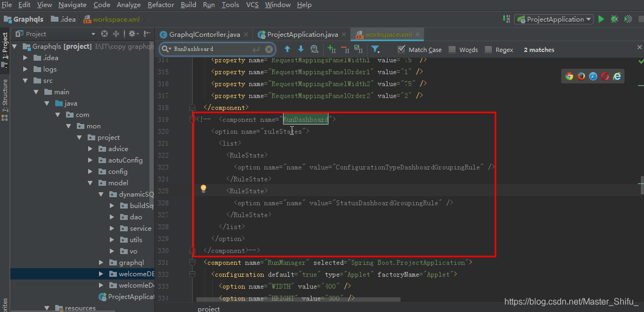Open the 1: Project side tool tab
Image resolution: width=644 pixels, height=312 pixels.
coord(5,50)
